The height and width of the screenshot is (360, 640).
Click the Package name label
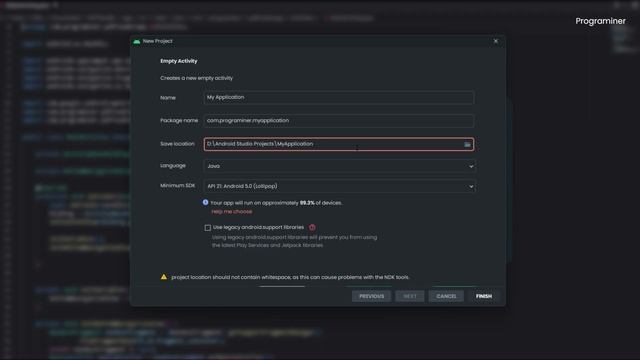(x=179, y=120)
